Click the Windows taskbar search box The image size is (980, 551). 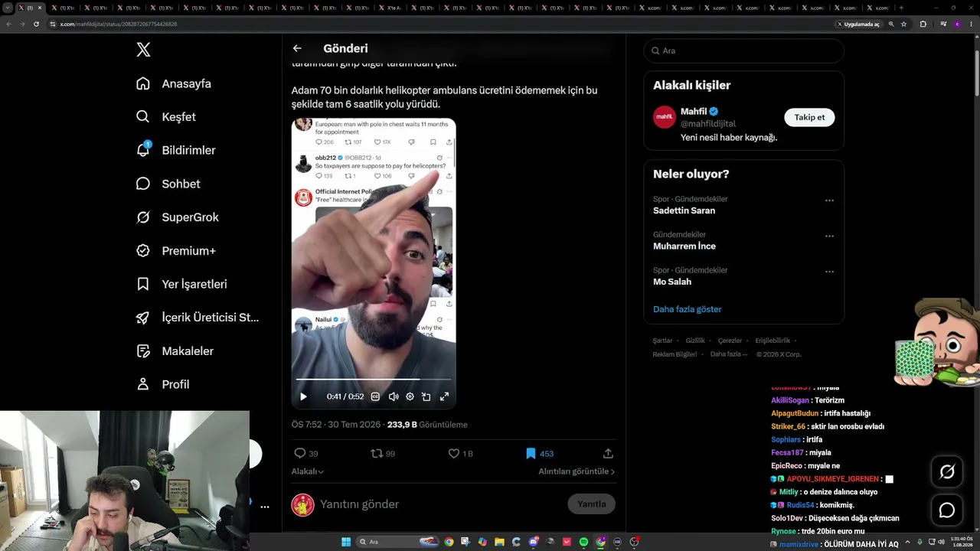tap(399, 542)
